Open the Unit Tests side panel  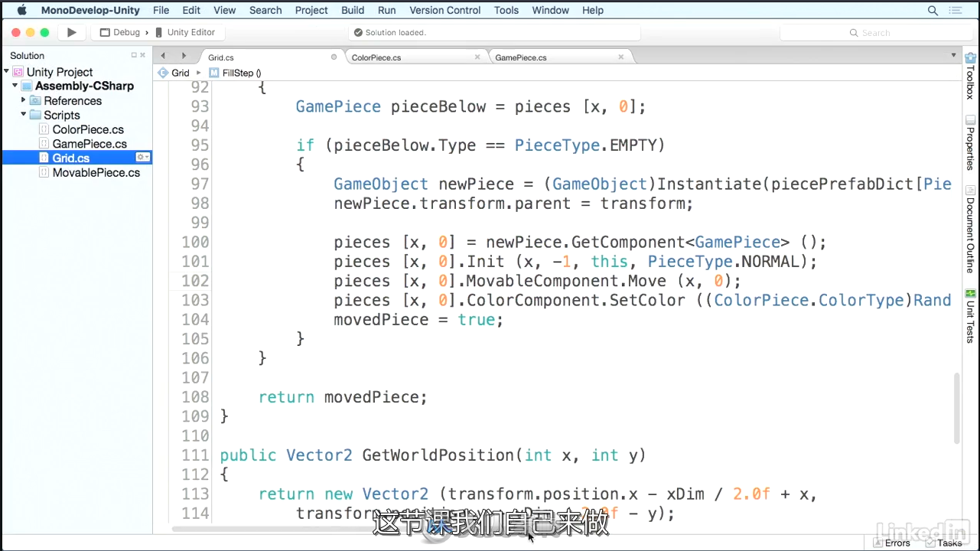click(x=970, y=315)
